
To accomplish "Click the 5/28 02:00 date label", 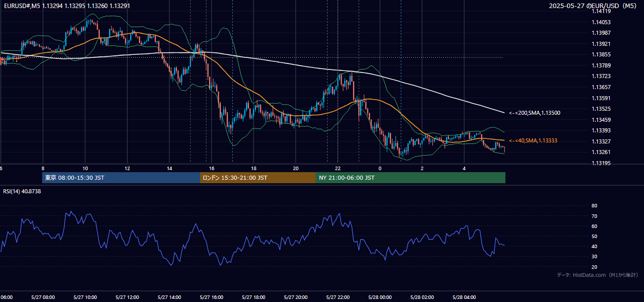I will click(422, 297).
